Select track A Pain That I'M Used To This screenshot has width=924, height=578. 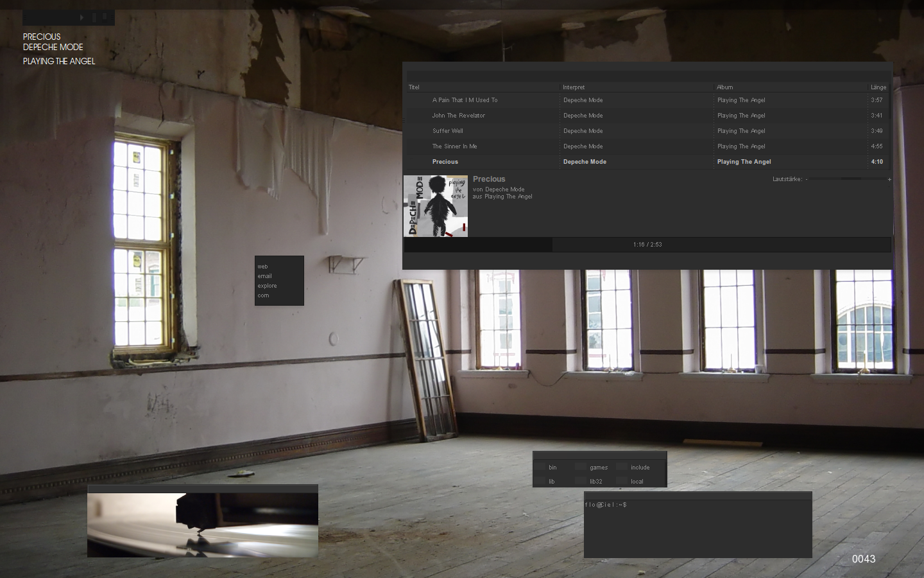click(x=465, y=100)
